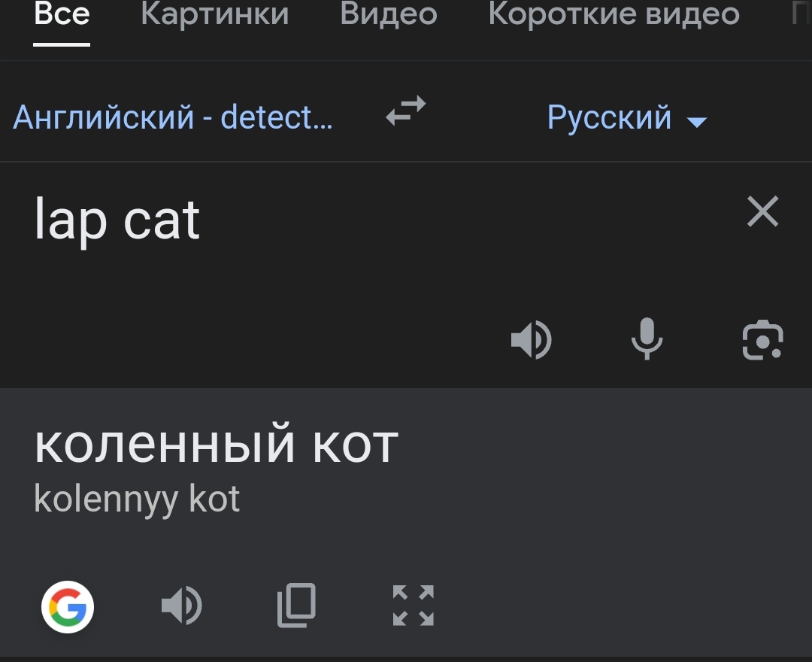Open the Английский source language selector

tap(173, 117)
